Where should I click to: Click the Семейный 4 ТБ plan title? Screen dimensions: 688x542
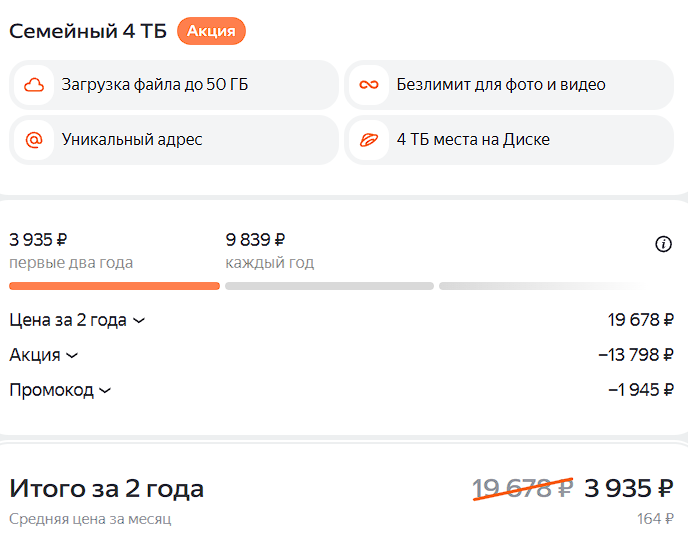point(88,31)
